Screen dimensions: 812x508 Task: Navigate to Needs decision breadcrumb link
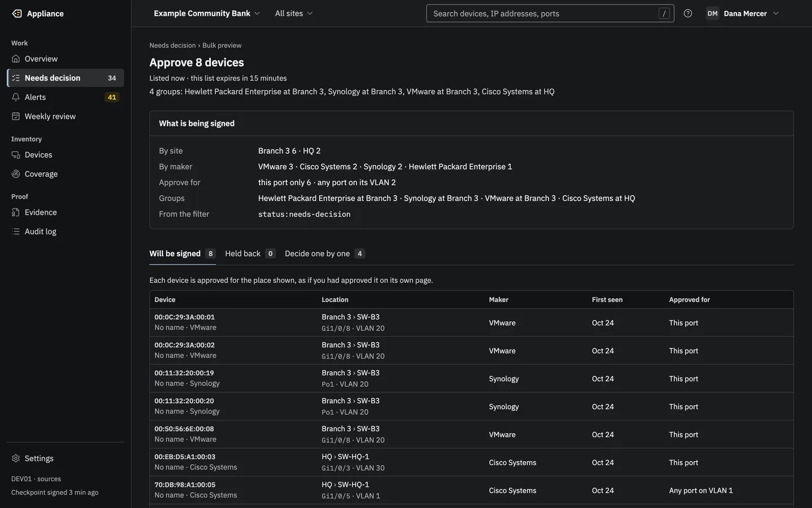click(x=173, y=45)
